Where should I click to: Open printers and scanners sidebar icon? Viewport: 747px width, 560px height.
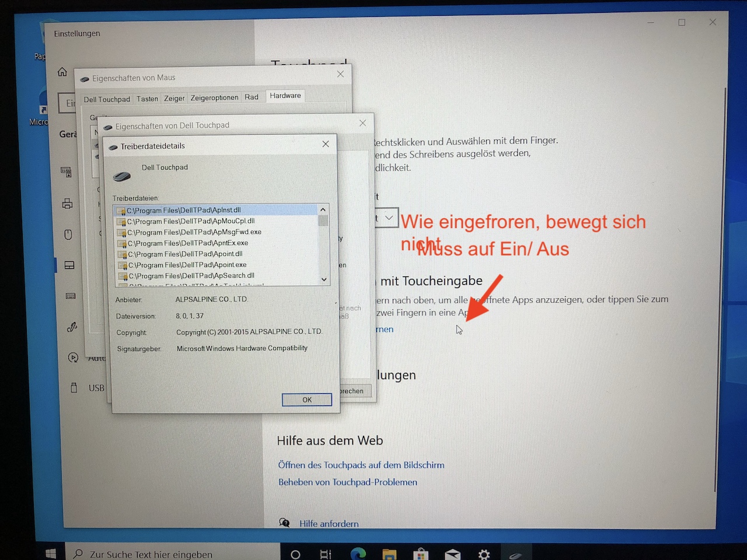click(x=67, y=203)
